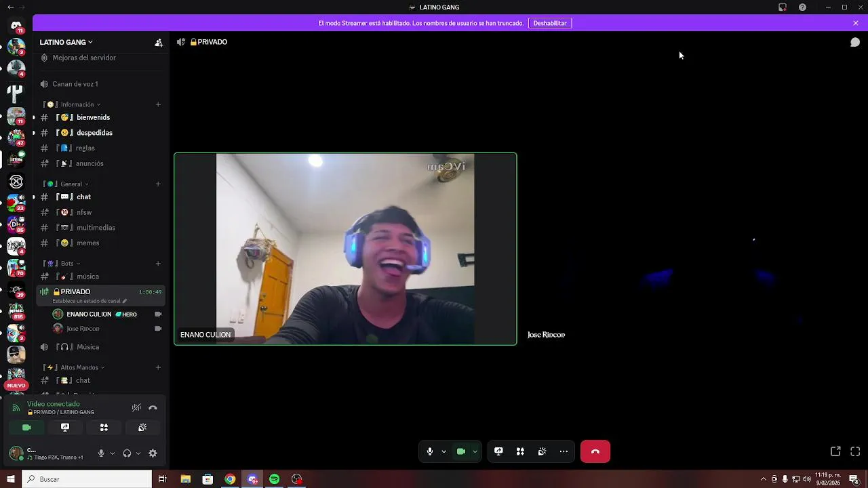
Task: Collapse the Altos Mandos category
Action: click(75, 367)
